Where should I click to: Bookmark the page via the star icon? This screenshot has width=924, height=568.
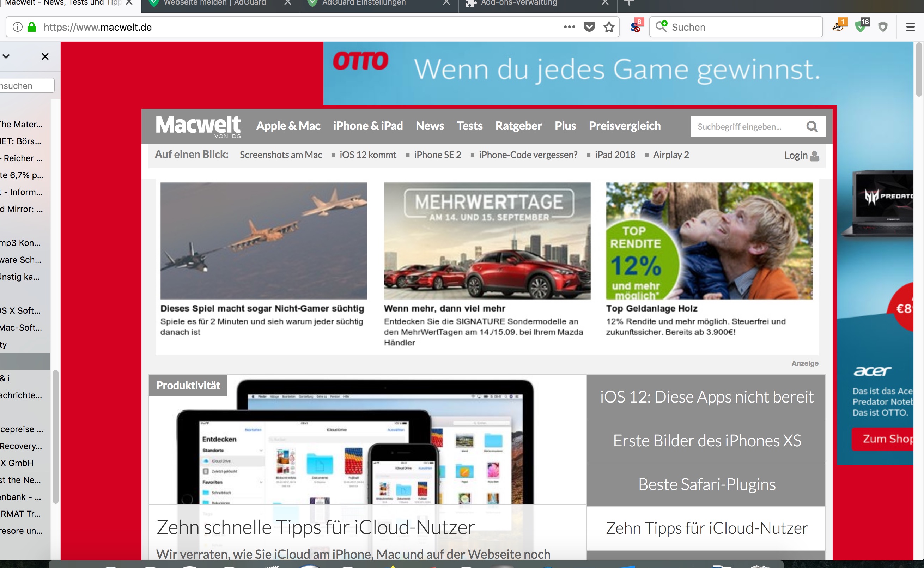[x=608, y=27]
